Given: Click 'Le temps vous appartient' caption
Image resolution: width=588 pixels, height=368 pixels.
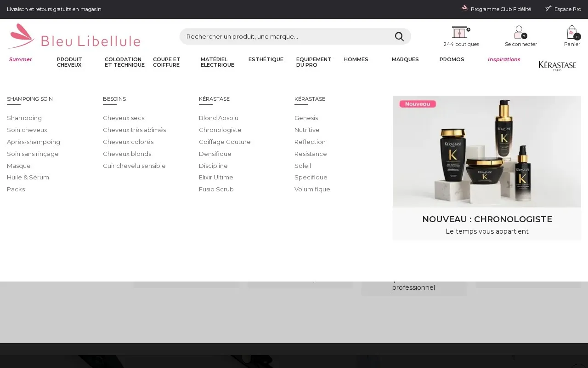Looking at the screenshot, I should tap(487, 231).
